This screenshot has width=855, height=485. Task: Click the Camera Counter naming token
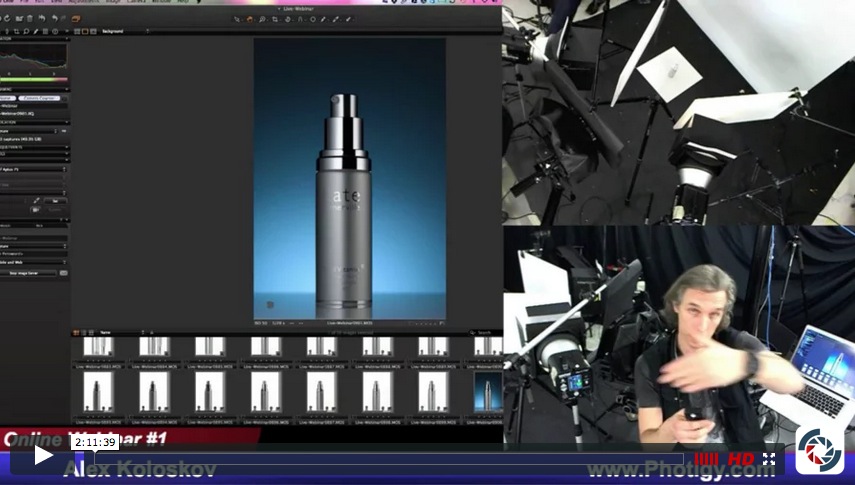(41, 98)
